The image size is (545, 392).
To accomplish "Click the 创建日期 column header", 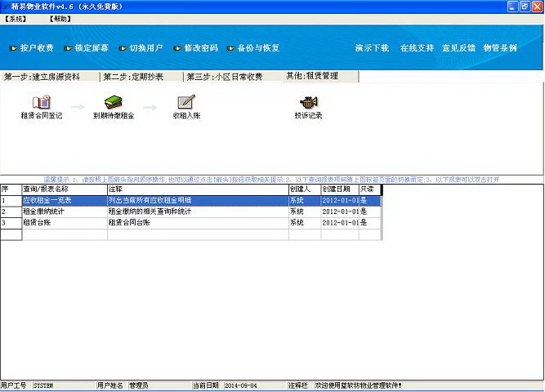I will click(340, 189).
